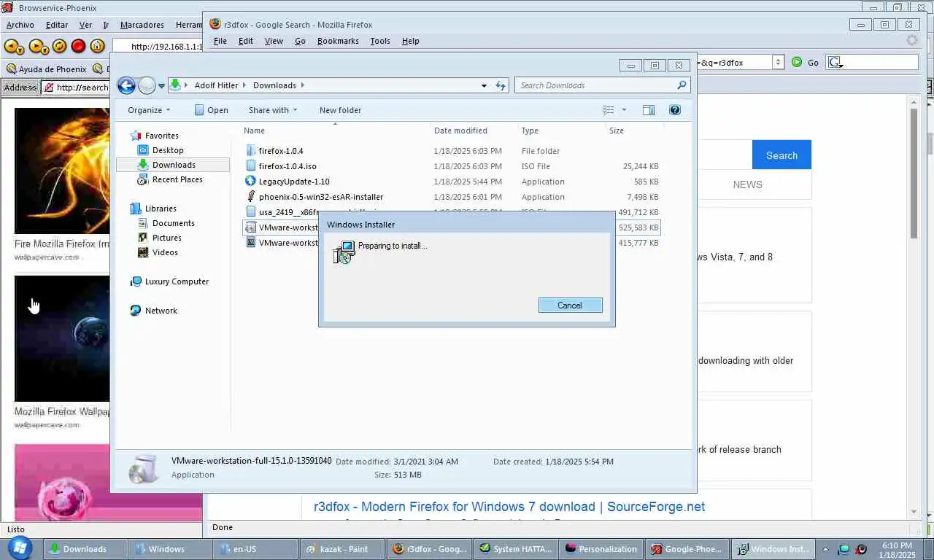Click the green Go button in Firefox
The width and height of the screenshot is (934, 560).
click(806, 63)
